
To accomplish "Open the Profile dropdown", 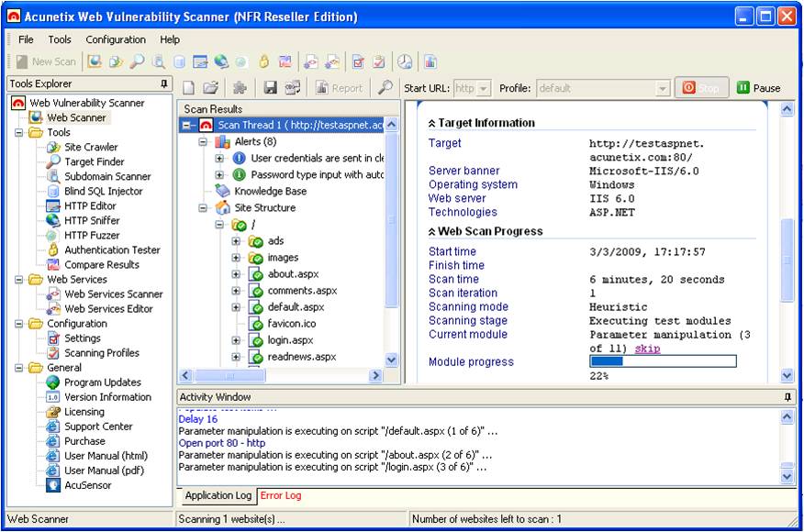I will pos(663,88).
